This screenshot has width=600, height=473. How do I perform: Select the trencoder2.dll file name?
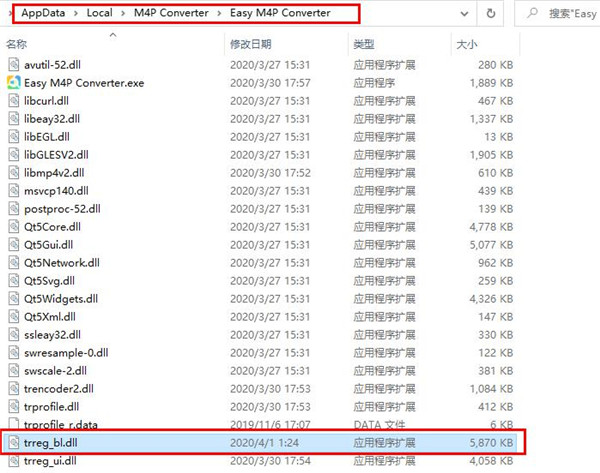[59, 388]
